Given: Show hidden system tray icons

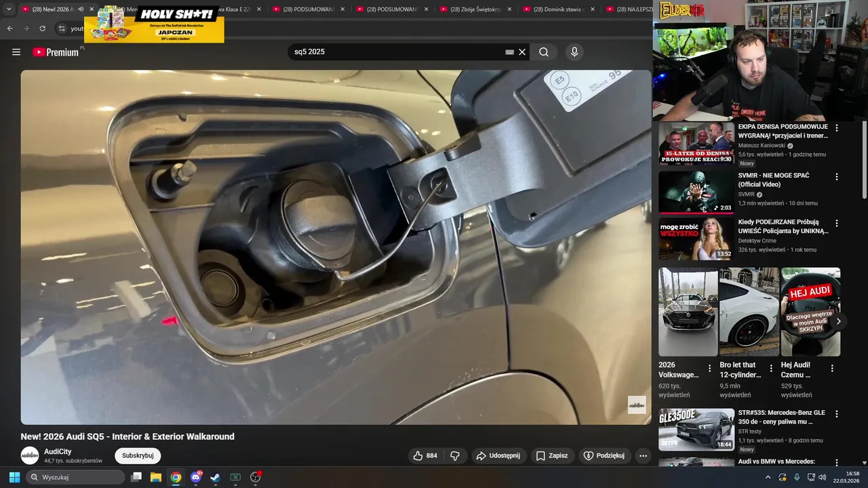Looking at the screenshot, I should point(768,477).
